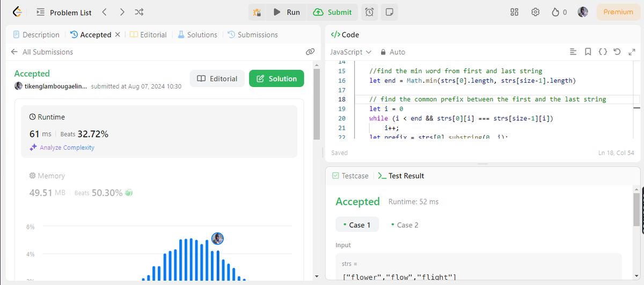Image resolution: width=644 pixels, height=285 pixels.
Task: Click the Saved status text
Action: click(x=340, y=153)
